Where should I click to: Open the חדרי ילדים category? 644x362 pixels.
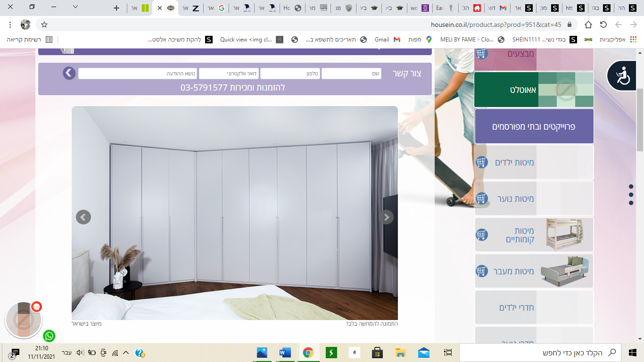click(534, 308)
